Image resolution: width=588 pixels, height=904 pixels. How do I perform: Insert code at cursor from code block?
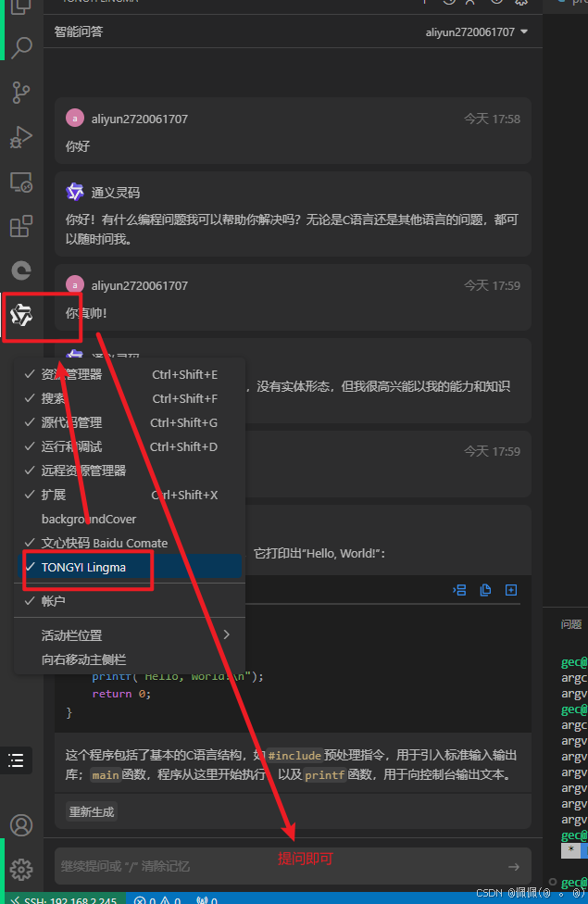tap(459, 590)
